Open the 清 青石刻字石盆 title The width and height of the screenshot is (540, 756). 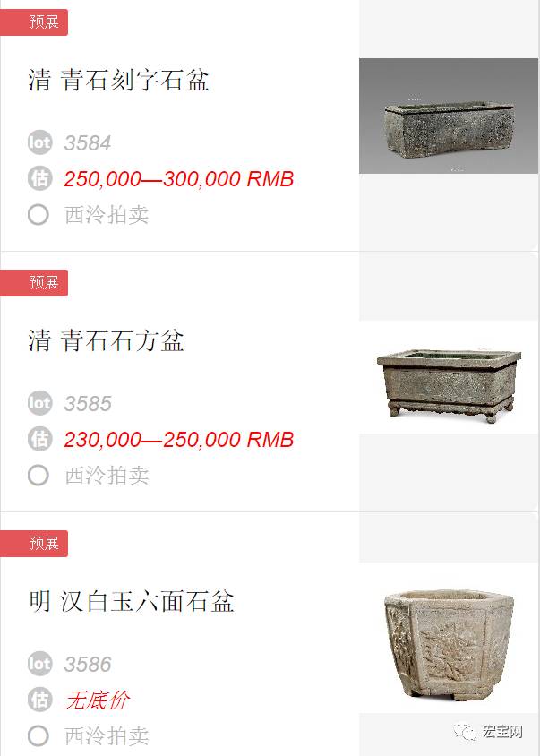click(118, 80)
